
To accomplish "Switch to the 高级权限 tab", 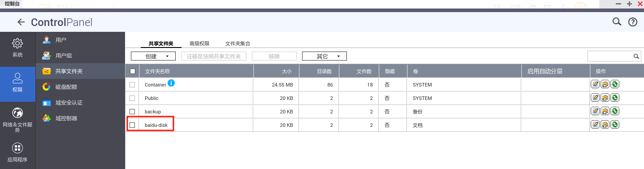I will click(199, 43).
